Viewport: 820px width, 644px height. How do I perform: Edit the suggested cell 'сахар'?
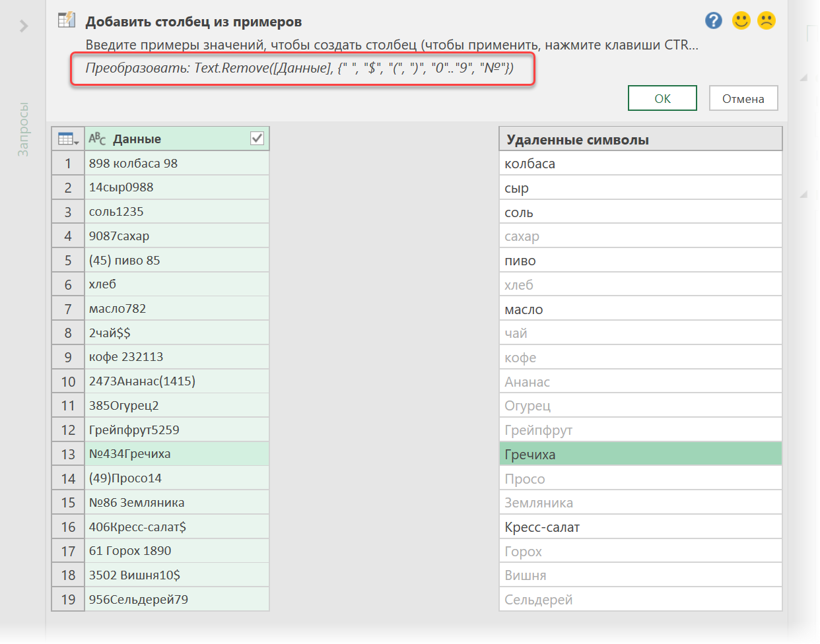click(x=640, y=236)
